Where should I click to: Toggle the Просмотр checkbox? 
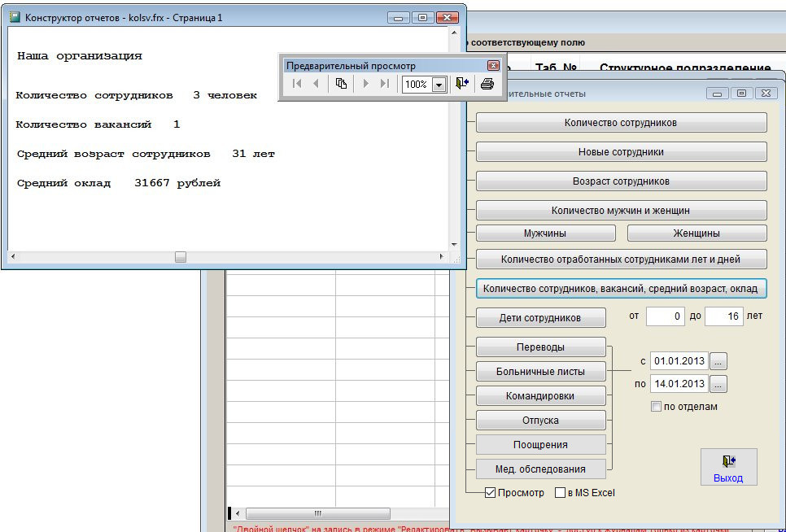pyautogui.click(x=491, y=493)
